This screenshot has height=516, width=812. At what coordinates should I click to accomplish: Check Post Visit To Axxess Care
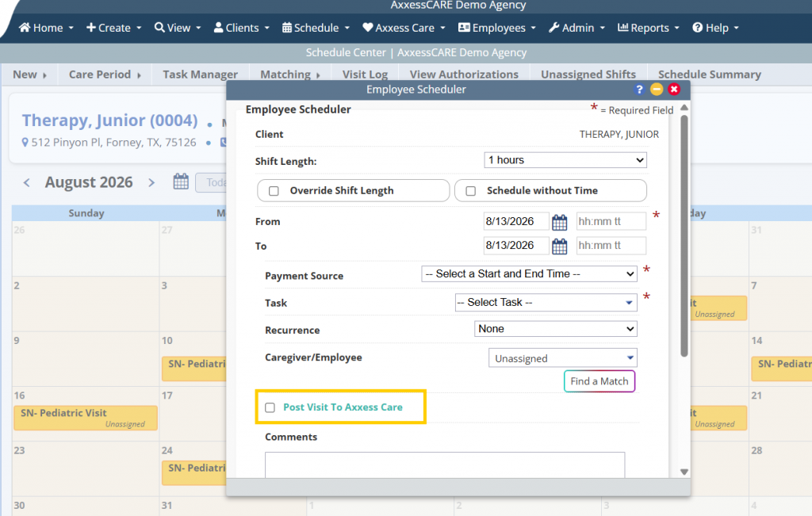pos(270,407)
